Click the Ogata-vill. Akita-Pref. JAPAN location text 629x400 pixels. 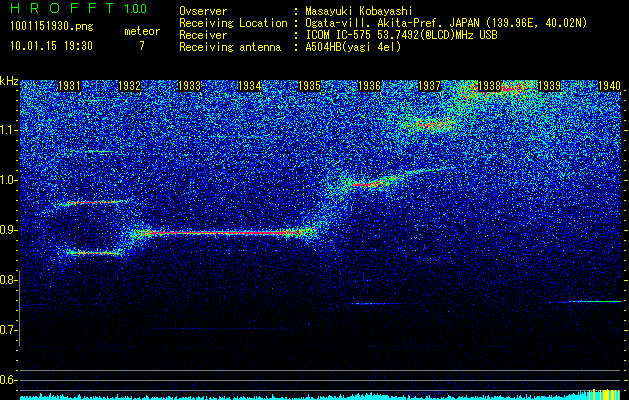[x=446, y=23]
